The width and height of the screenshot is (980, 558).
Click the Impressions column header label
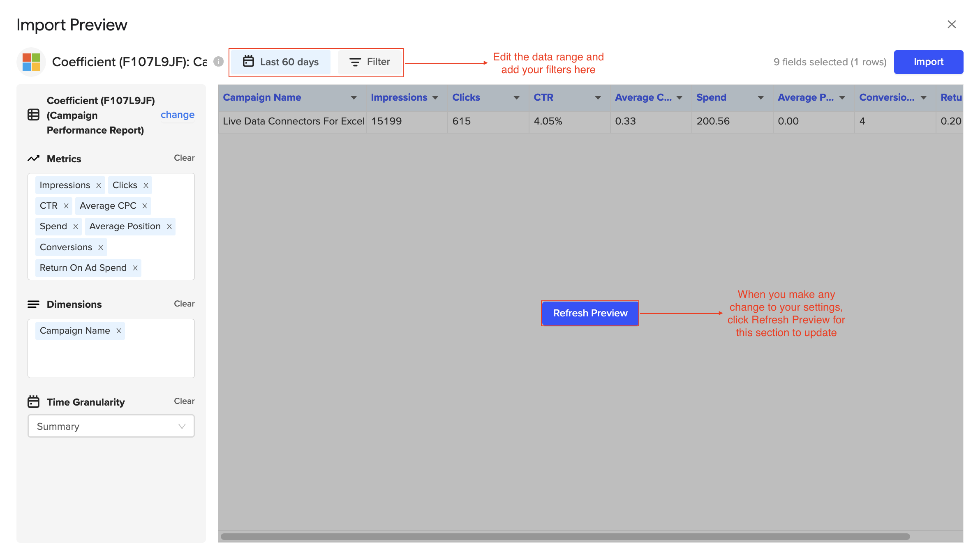pyautogui.click(x=399, y=97)
